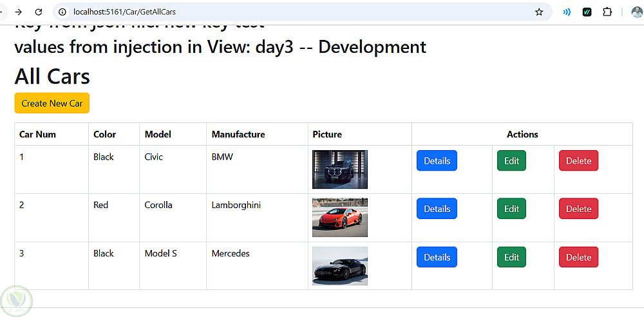The width and height of the screenshot is (644, 317).
Task: View Details for the Red Corolla
Action: [x=437, y=209]
